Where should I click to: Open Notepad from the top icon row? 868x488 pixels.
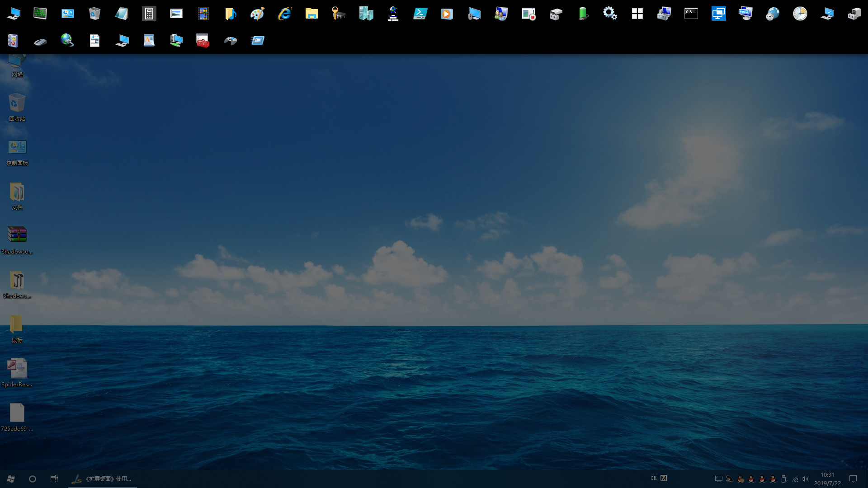click(122, 14)
